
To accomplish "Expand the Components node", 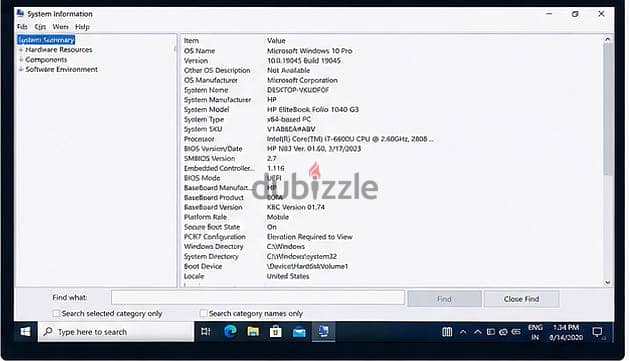I will point(20,59).
